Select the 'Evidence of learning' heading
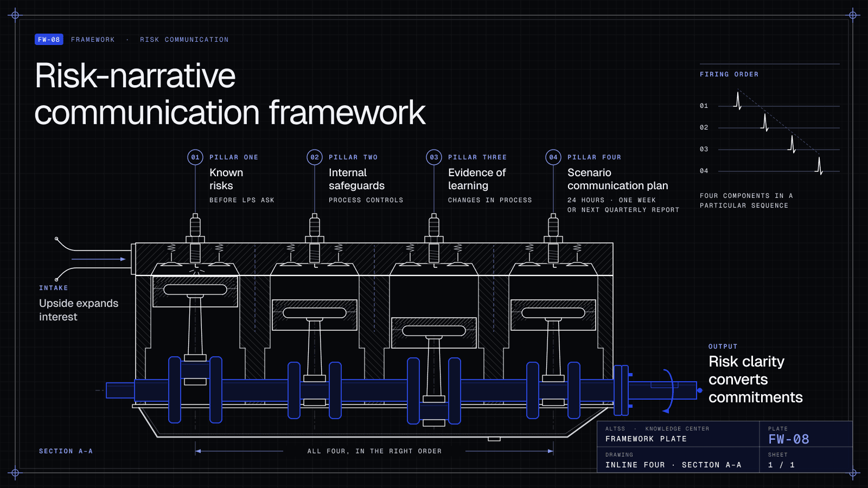This screenshot has width=868, height=488. [x=477, y=179]
